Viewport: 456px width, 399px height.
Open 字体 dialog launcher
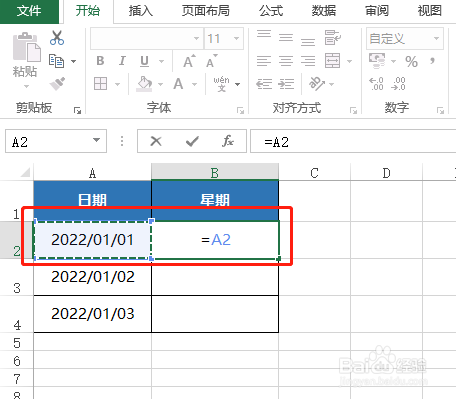tap(240, 110)
